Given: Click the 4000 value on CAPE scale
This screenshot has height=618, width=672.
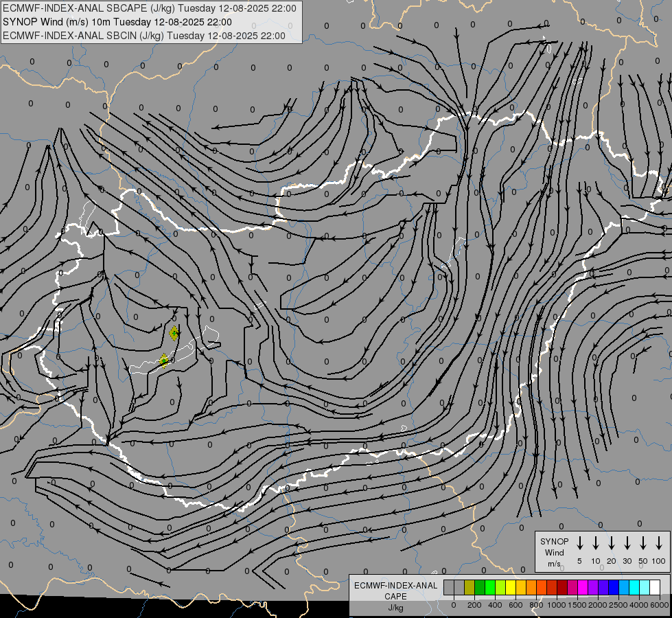Looking at the screenshot, I should (x=639, y=605).
